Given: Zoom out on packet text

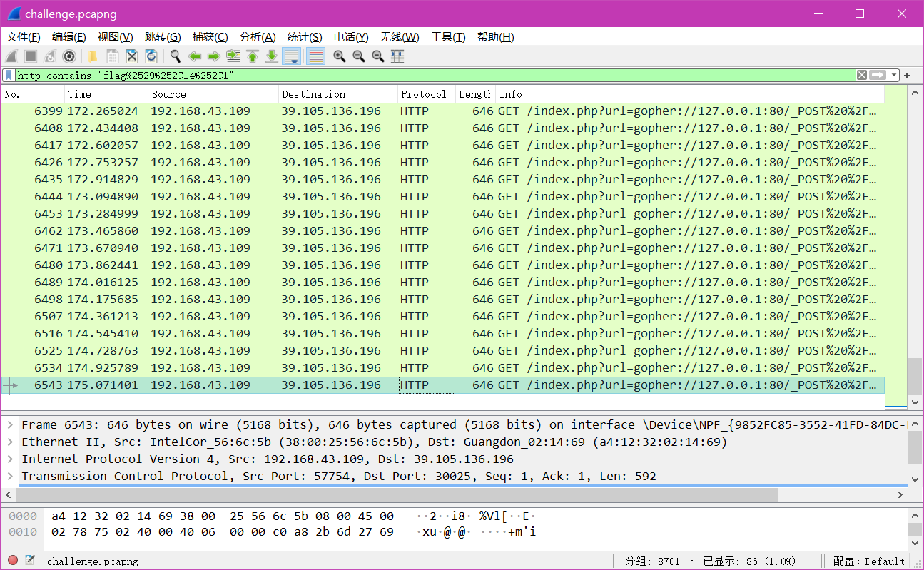Looking at the screenshot, I should click(x=359, y=56).
